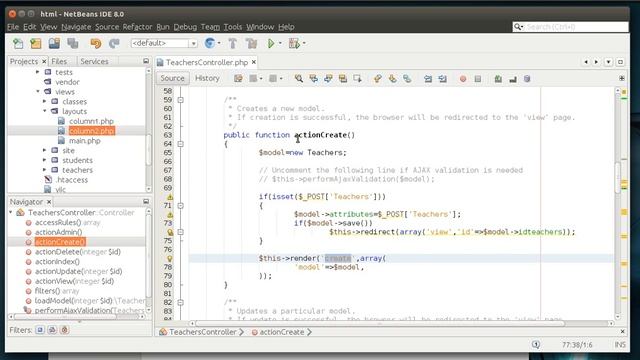
Task: Switch to the Services tab
Action: pos(94,61)
